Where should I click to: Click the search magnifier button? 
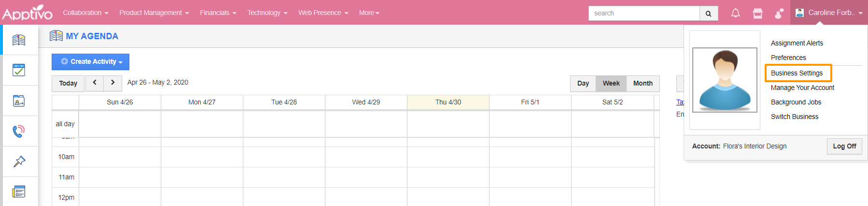[708, 14]
